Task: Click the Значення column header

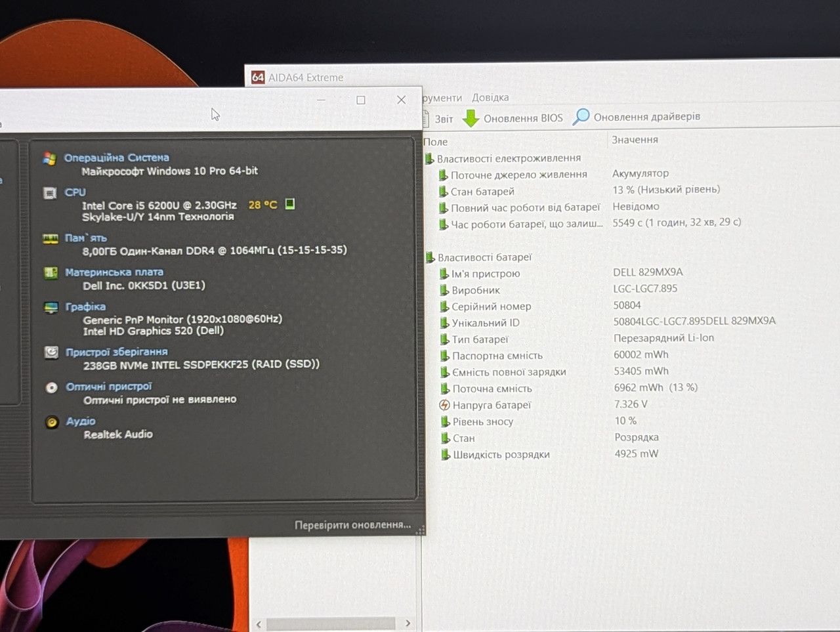Action: tap(635, 139)
